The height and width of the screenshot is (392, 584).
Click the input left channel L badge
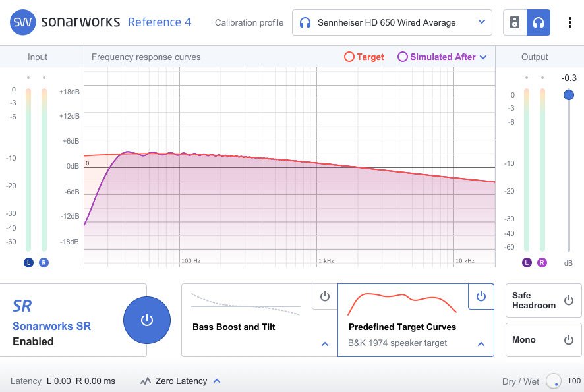[28, 262]
